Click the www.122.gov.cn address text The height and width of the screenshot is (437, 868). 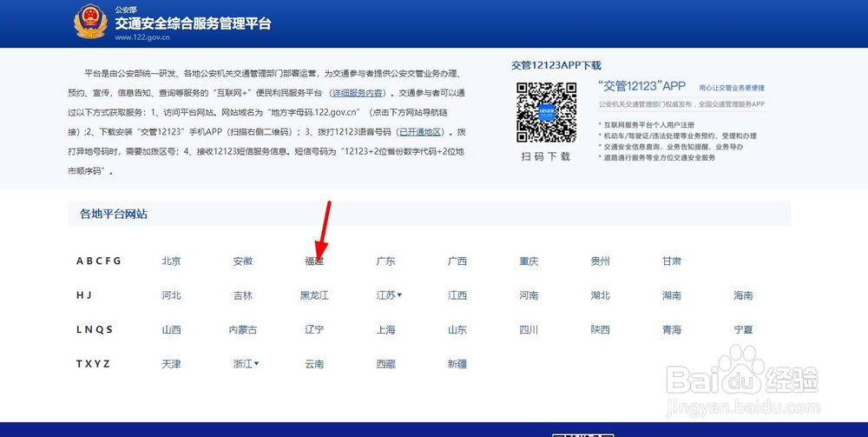point(142,37)
